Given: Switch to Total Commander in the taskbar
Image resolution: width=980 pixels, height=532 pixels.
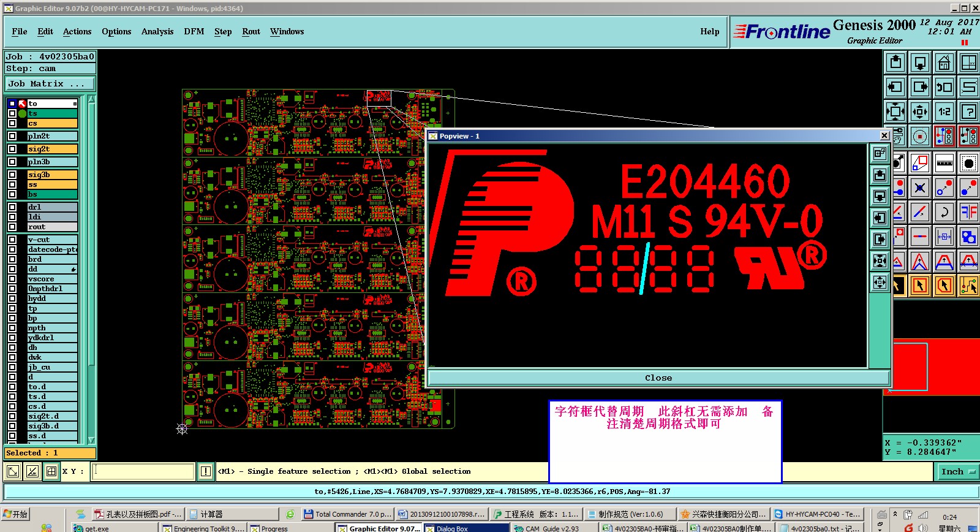Looking at the screenshot, I should pyautogui.click(x=349, y=514).
